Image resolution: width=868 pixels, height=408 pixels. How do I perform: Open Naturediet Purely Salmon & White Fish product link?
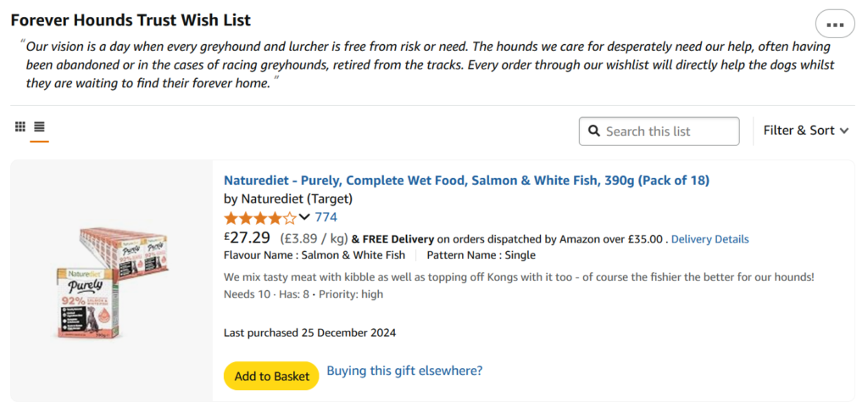tap(466, 181)
